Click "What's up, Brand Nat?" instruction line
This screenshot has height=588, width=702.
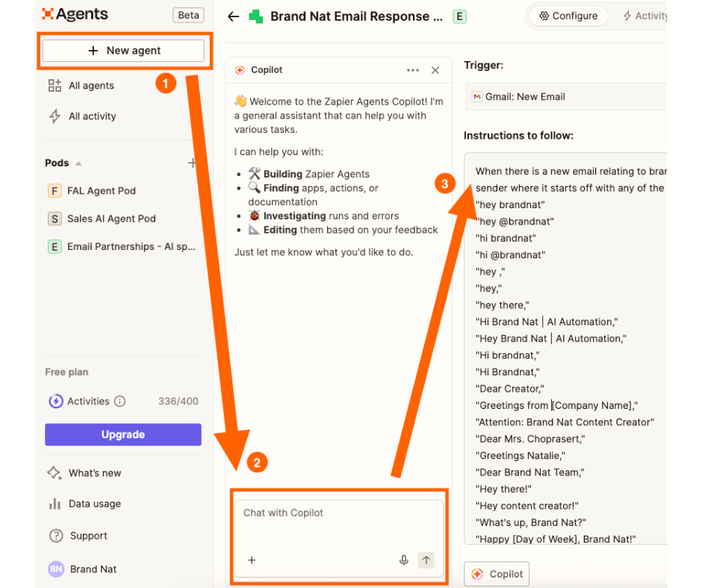click(x=531, y=522)
